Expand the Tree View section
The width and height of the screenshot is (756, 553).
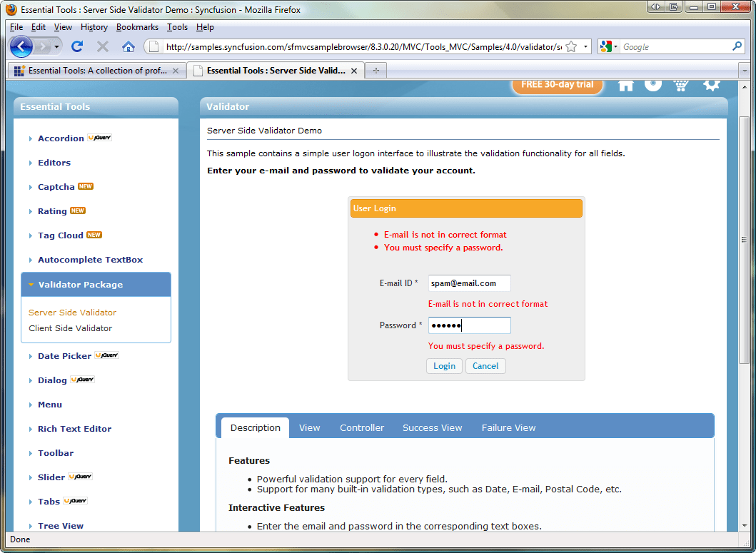[31, 526]
